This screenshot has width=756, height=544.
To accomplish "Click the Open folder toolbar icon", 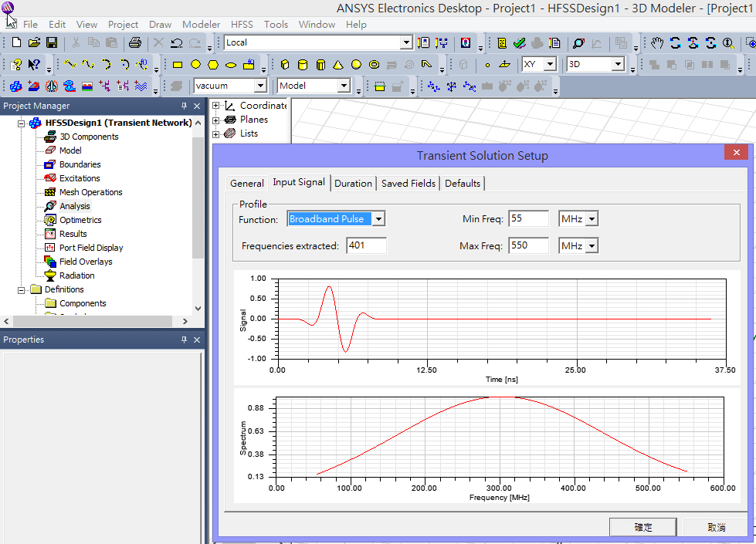I will point(34,43).
